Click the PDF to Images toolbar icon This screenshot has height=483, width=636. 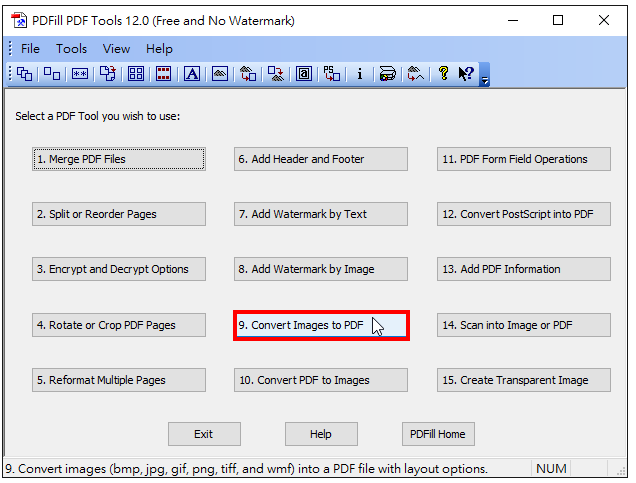276,74
